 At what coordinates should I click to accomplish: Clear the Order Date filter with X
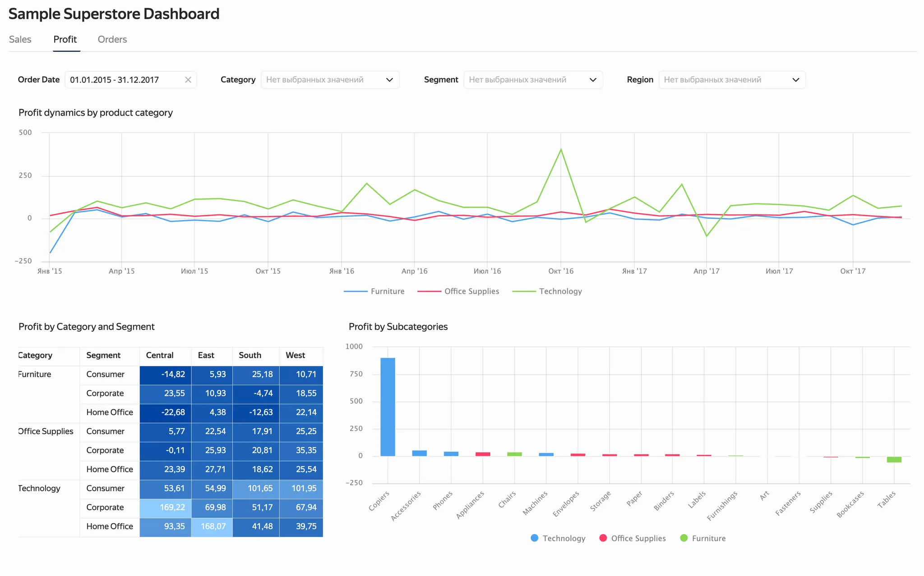pyautogui.click(x=188, y=80)
